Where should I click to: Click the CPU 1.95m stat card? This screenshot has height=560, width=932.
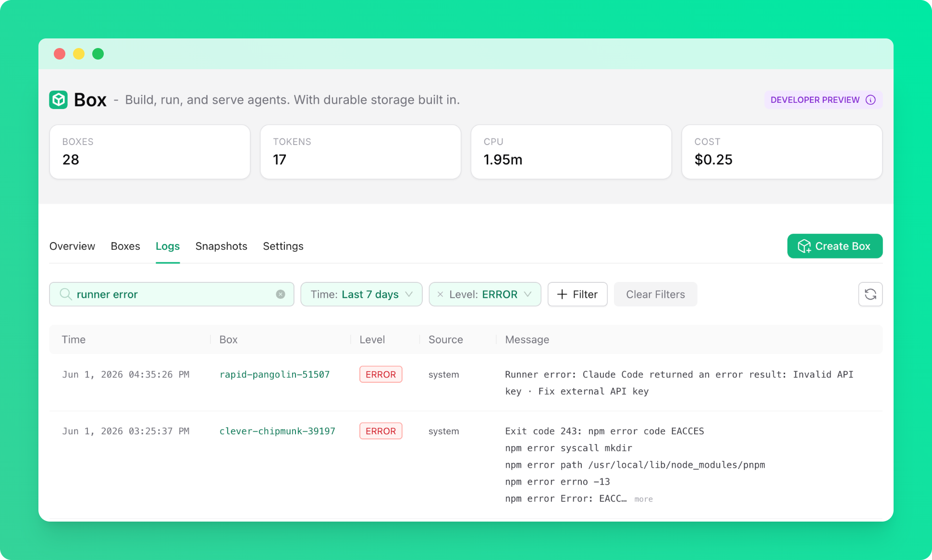click(571, 152)
